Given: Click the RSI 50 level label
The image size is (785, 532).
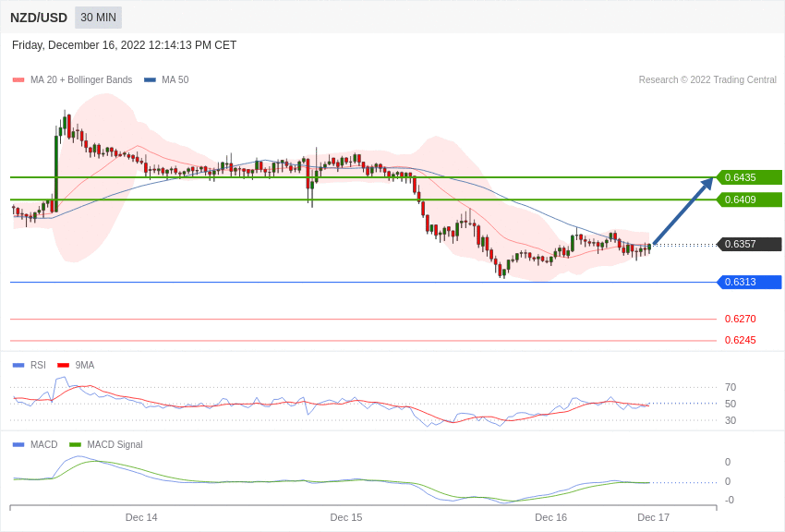Looking at the screenshot, I should [731, 404].
